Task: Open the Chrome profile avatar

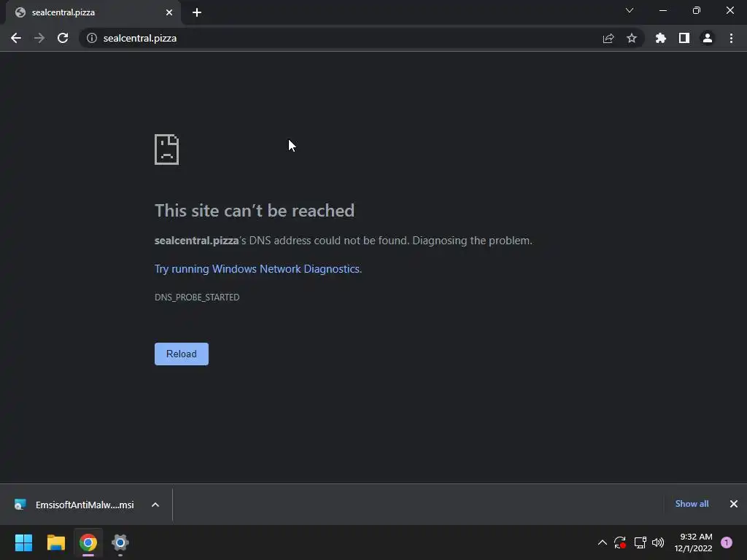Action: click(707, 38)
